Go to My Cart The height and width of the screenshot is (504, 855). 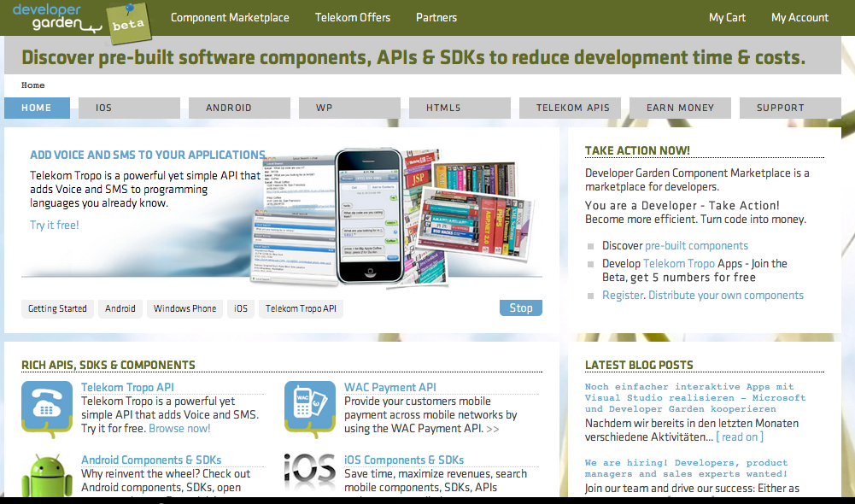727,17
